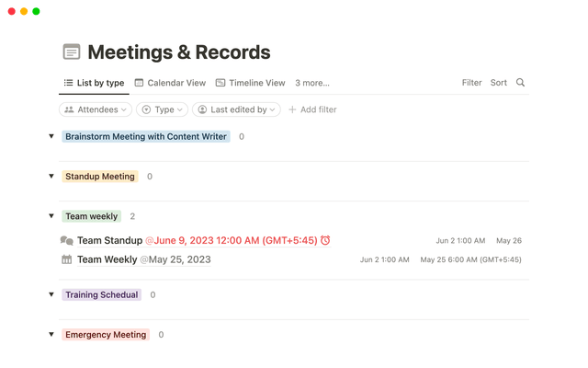Switch to Timeline View tab
The width and height of the screenshot is (588, 368).
click(x=250, y=83)
